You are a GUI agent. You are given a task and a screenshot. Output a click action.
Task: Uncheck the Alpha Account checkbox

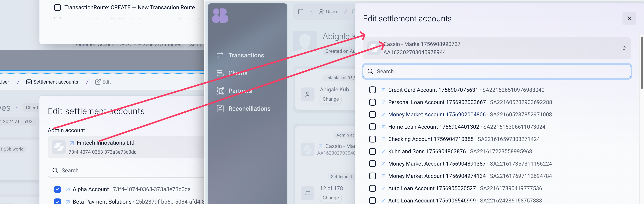[x=58, y=189]
